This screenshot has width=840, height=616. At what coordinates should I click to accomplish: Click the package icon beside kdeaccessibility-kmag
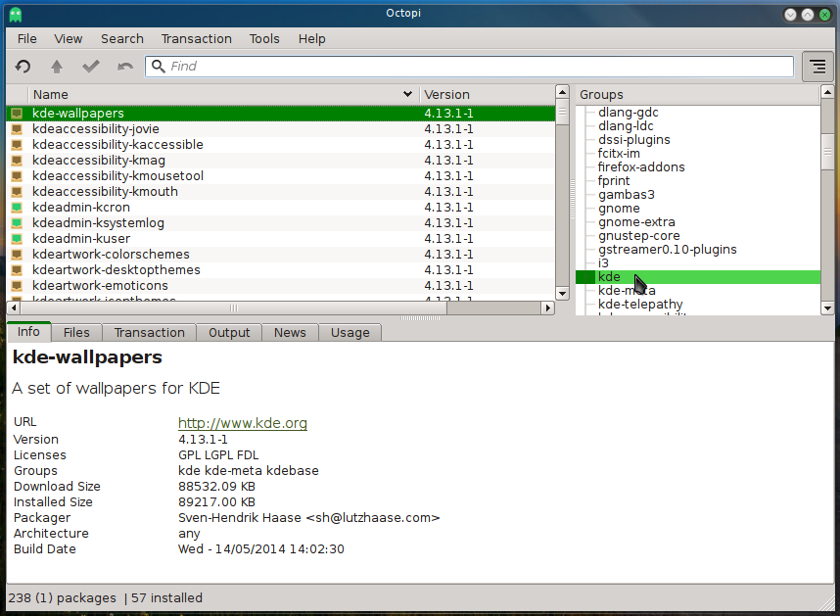18,161
